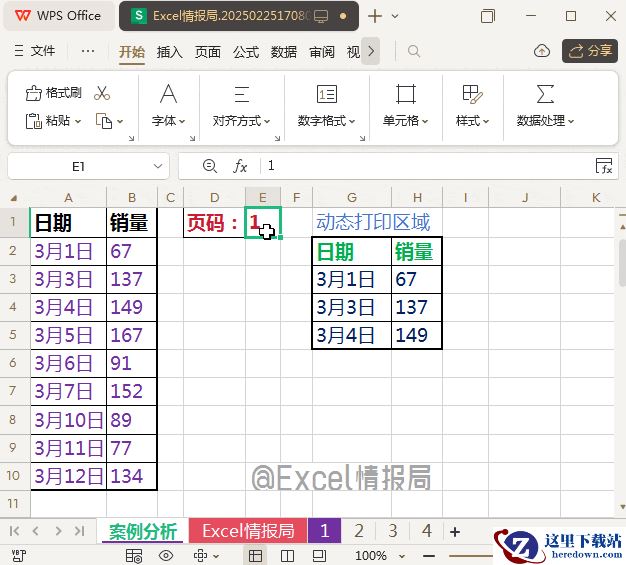Open the Font (字体) group

click(168, 106)
